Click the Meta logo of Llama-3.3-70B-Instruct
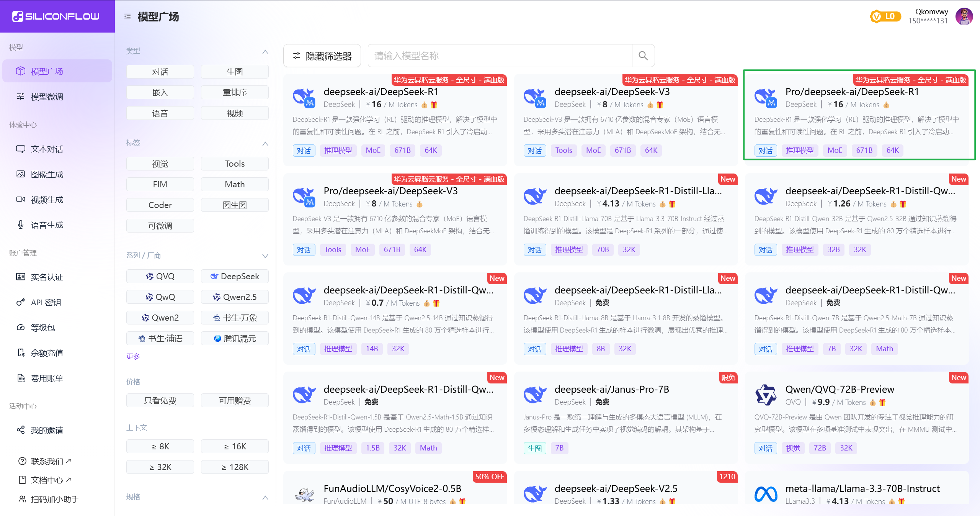The image size is (980, 516). click(766, 494)
